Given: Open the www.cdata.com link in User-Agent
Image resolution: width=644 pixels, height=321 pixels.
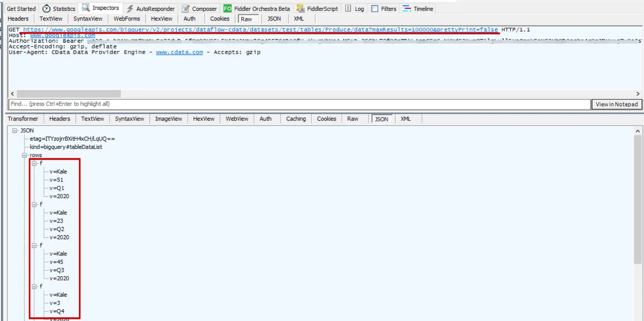Looking at the screenshot, I should pyautogui.click(x=180, y=52).
